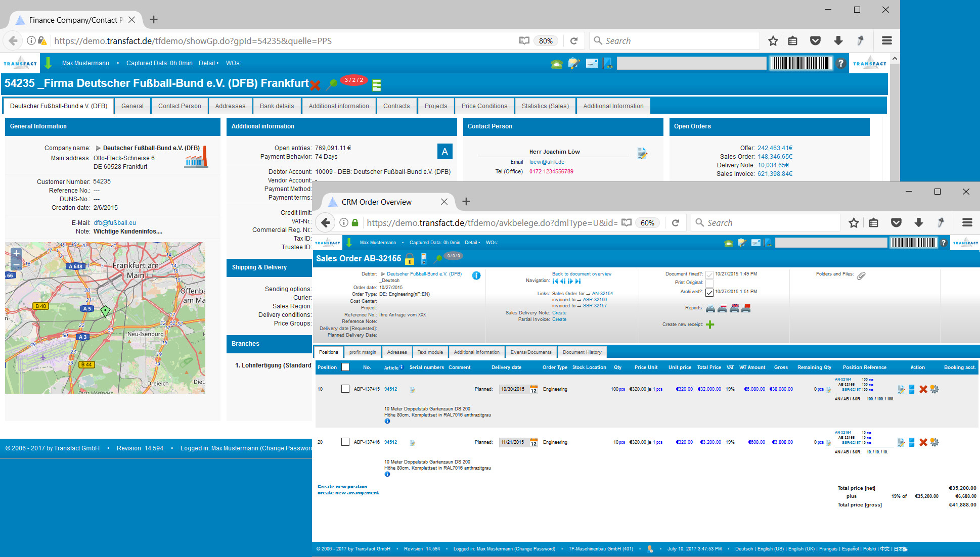This screenshot has width=980, height=557.
Task: Click the create new arrangement link
Action: (x=348, y=493)
